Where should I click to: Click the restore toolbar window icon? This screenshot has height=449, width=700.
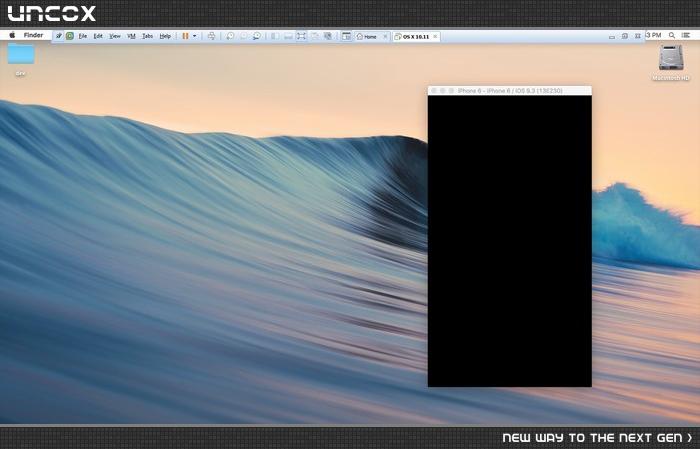click(x=625, y=36)
